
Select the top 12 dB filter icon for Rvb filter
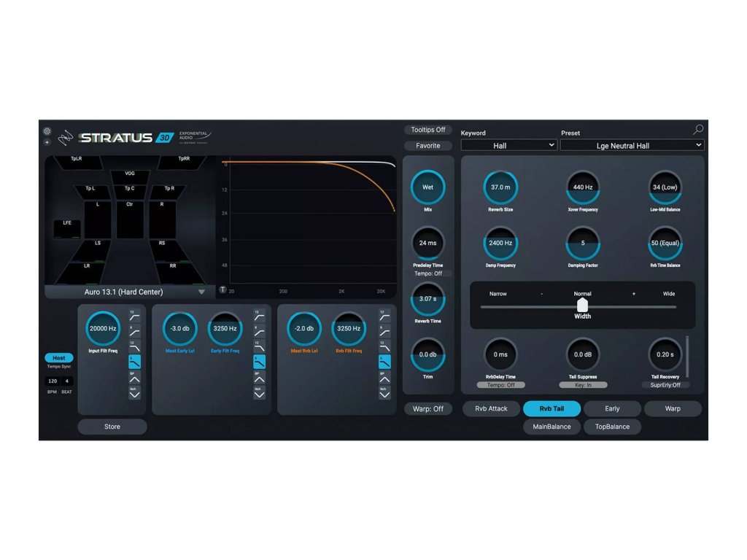384,316
